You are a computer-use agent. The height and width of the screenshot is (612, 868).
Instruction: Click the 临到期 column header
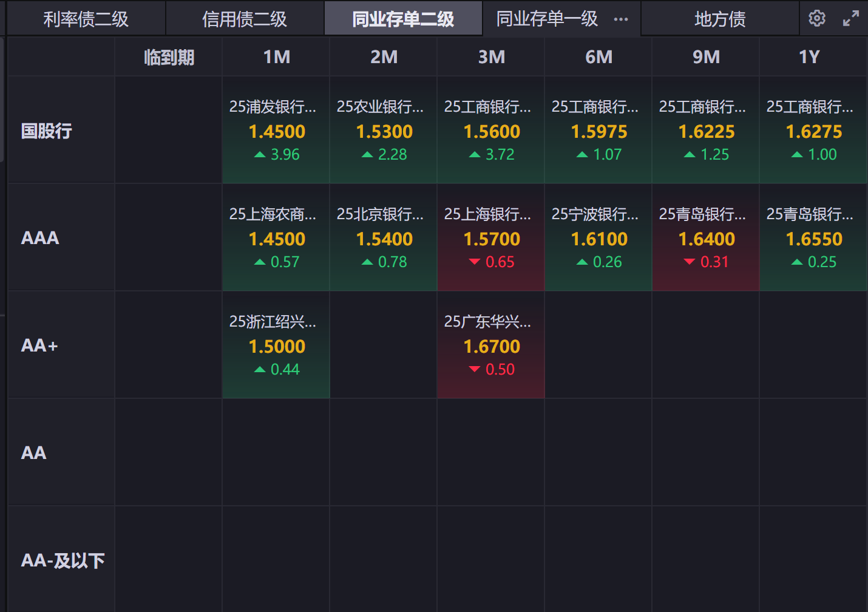(169, 57)
